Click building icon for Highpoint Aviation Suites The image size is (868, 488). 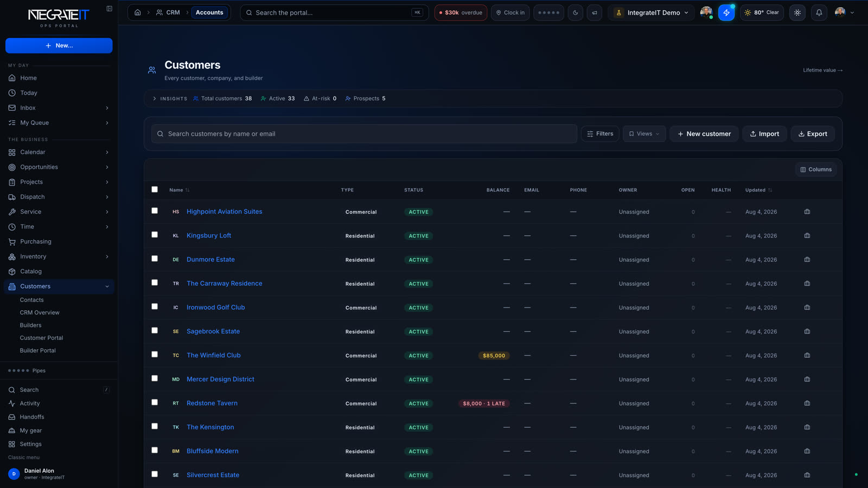pos(807,211)
